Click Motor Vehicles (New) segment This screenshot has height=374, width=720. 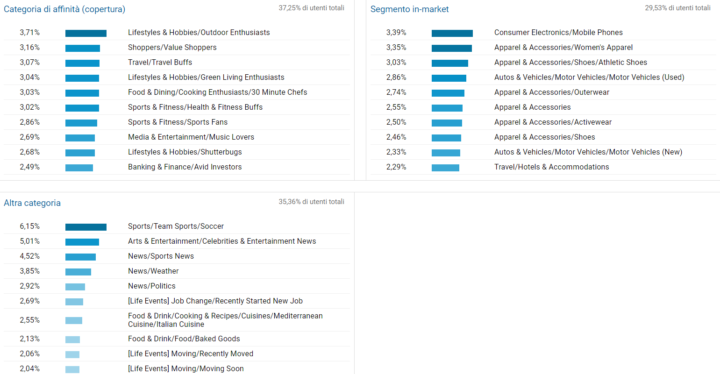click(588, 152)
